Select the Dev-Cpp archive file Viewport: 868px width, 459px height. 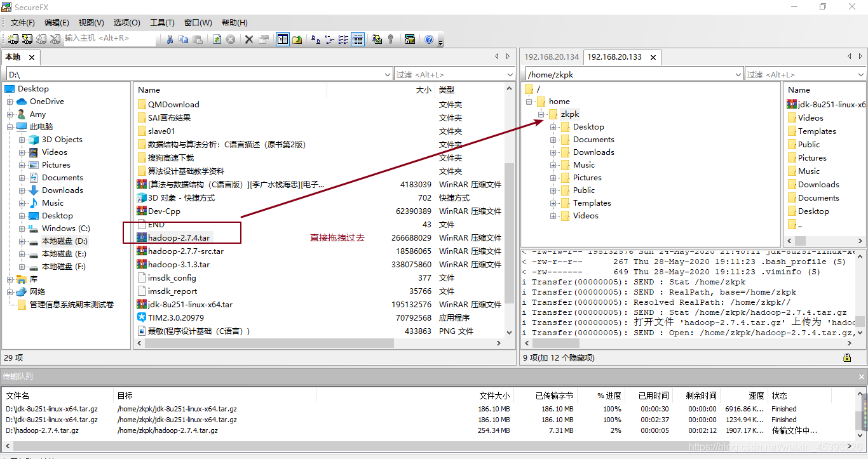pos(164,211)
